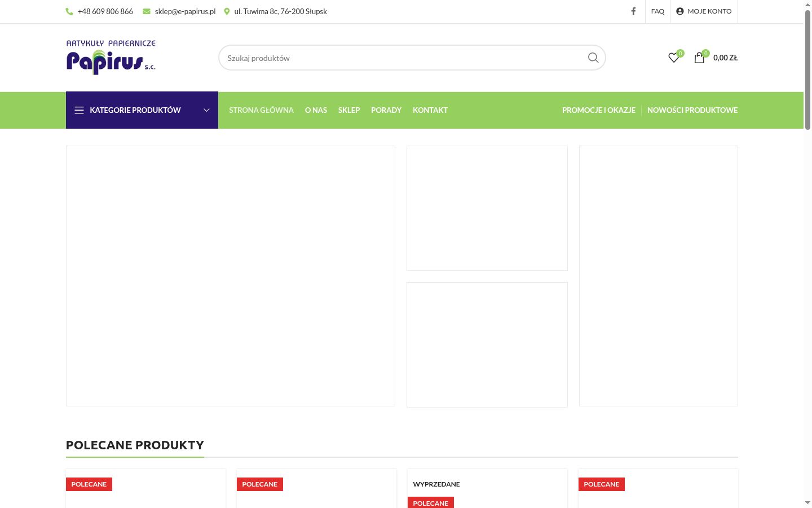Viewport: 812px width, 508px height.
Task: Open the shopping bag cart icon
Action: [699, 58]
